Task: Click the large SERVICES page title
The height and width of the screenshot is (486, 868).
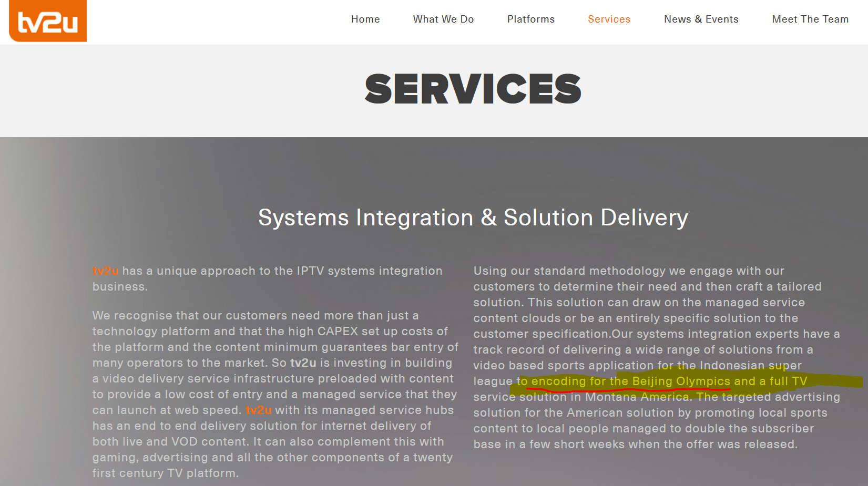Action: pos(473,89)
